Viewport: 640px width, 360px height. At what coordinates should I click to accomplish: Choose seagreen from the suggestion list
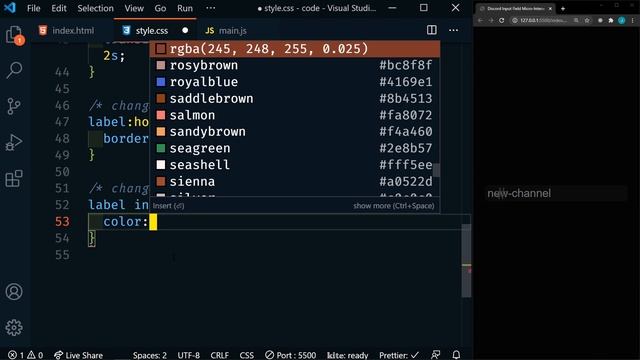[295, 148]
